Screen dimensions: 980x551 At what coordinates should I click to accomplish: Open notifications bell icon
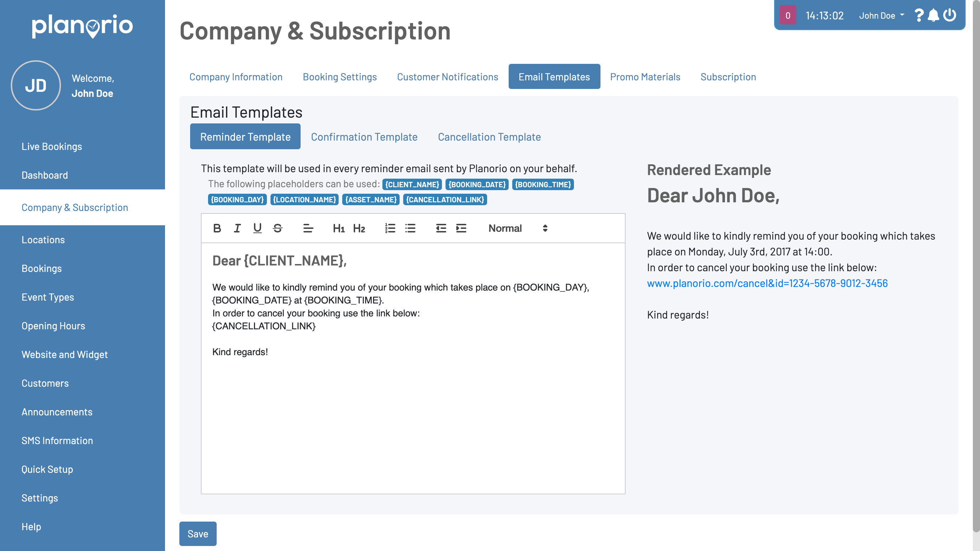tap(933, 15)
